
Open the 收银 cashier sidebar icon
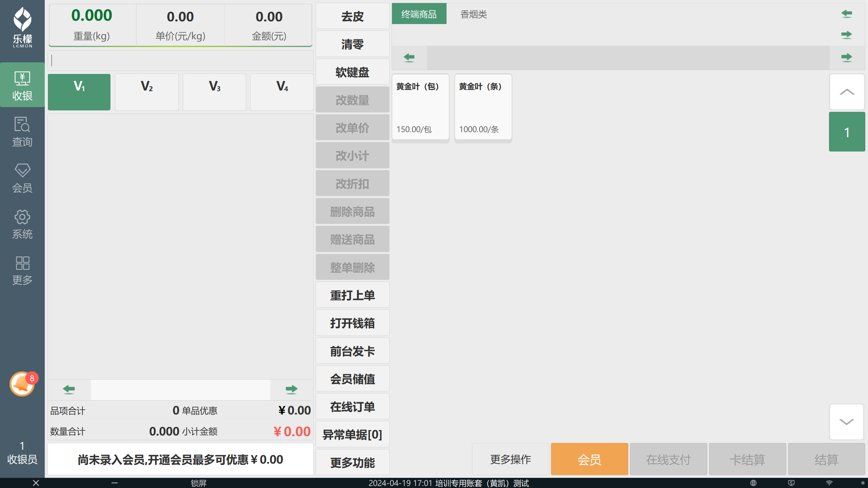point(22,85)
